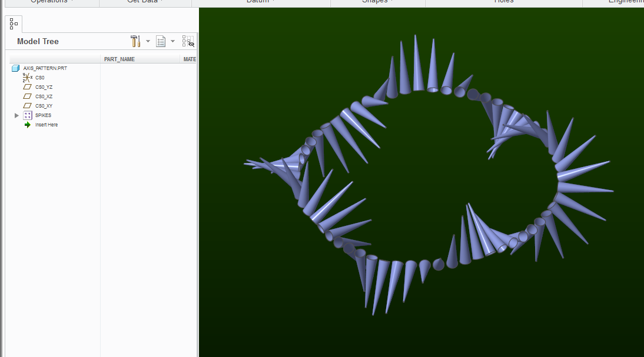Open the Model Tree settings tools icon
644x357 pixels.
click(135, 41)
